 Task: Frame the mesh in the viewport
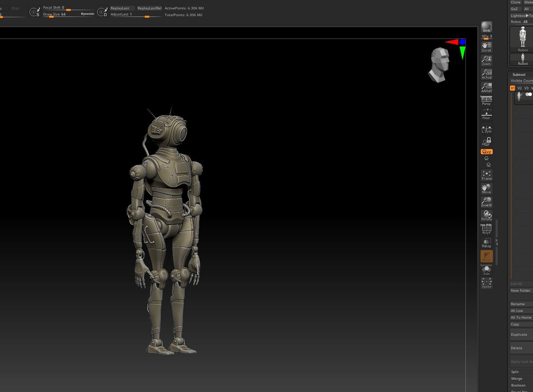[x=486, y=175]
